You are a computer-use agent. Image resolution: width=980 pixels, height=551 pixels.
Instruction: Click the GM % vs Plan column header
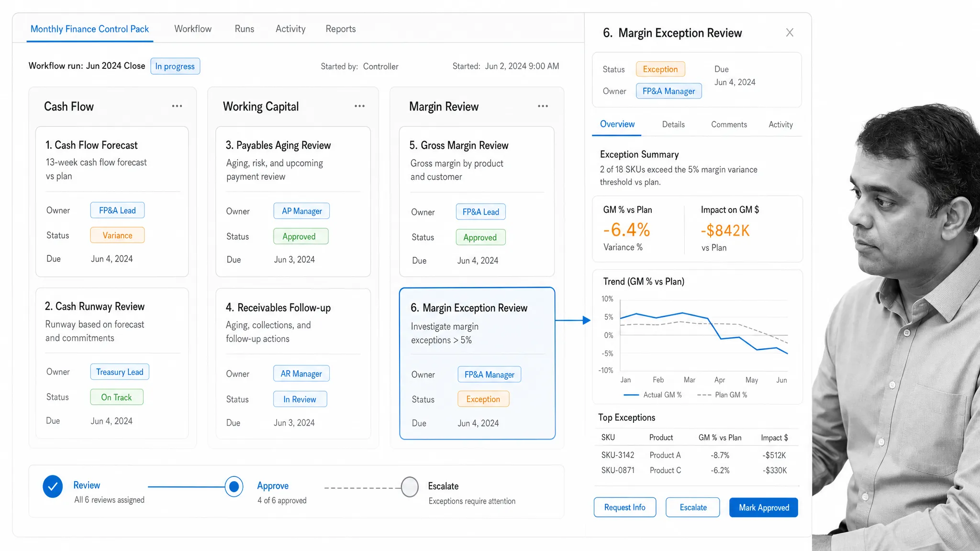[x=720, y=438]
